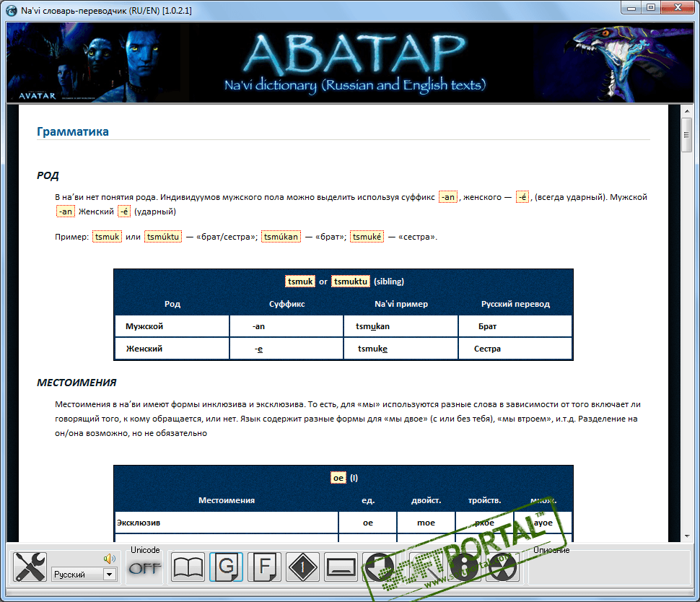This screenshot has height=602, width=700.
Task: Click the Мужской cell in gender table
Action: tap(172, 326)
